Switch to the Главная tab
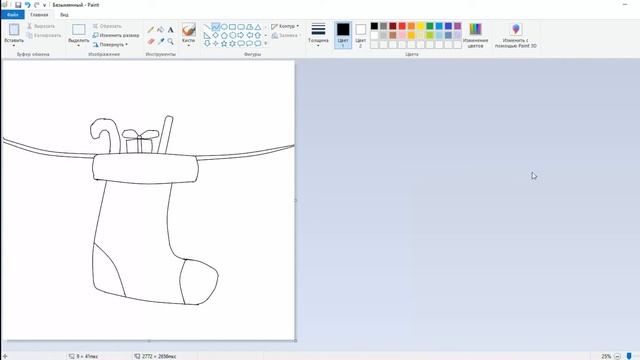Image resolution: width=640 pixels, height=360 pixels. click(x=39, y=15)
